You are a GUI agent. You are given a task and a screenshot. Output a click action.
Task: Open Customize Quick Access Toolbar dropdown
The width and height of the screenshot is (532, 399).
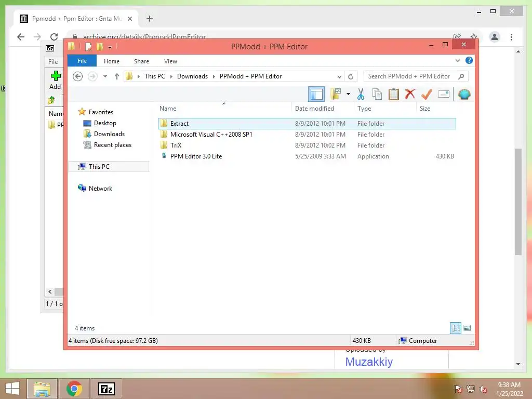pos(110,47)
